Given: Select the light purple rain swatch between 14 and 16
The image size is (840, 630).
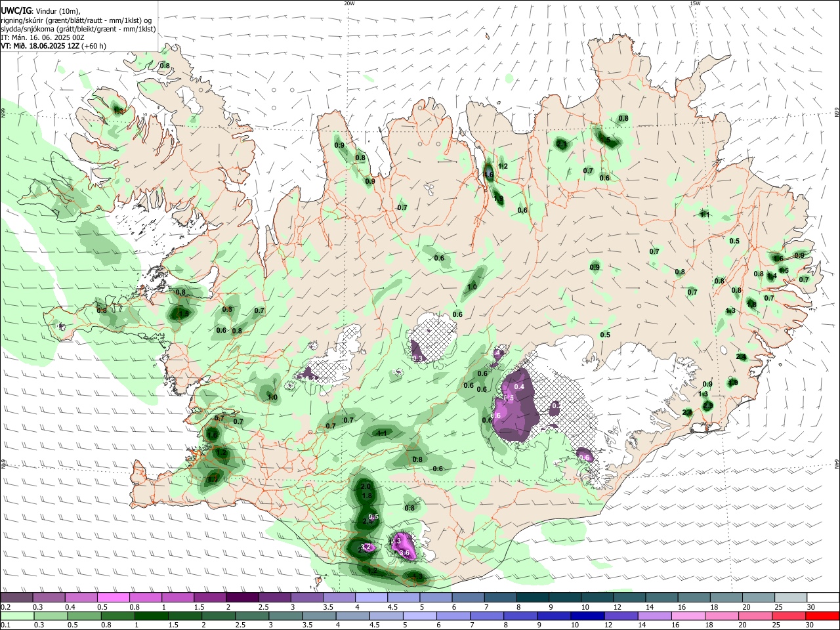Looking at the screenshot, I should (654, 616).
